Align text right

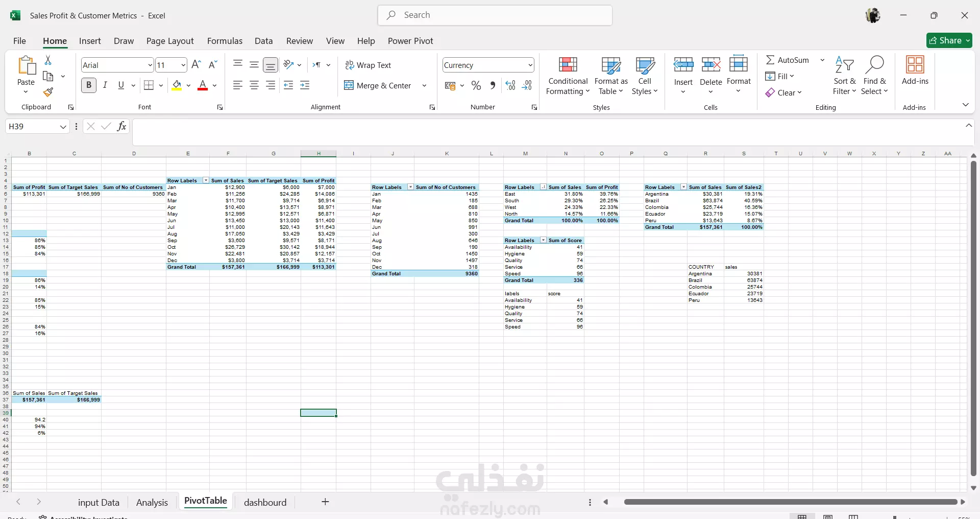pyautogui.click(x=271, y=85)
